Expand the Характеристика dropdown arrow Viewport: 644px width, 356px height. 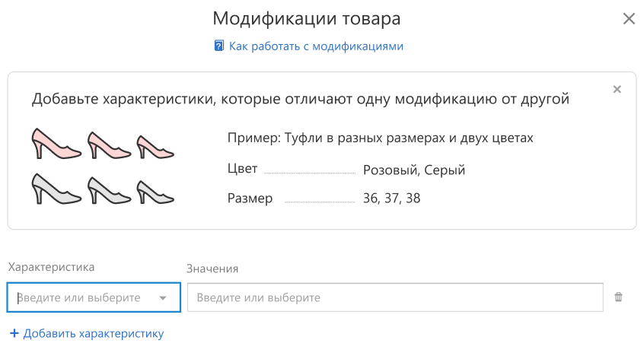[x=163, y=298]
